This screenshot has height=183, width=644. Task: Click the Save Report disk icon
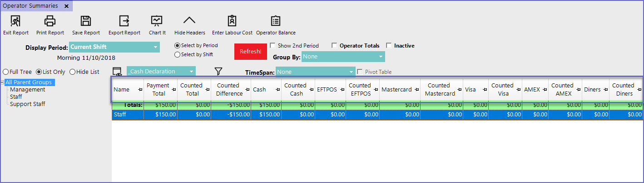(86, 21)
